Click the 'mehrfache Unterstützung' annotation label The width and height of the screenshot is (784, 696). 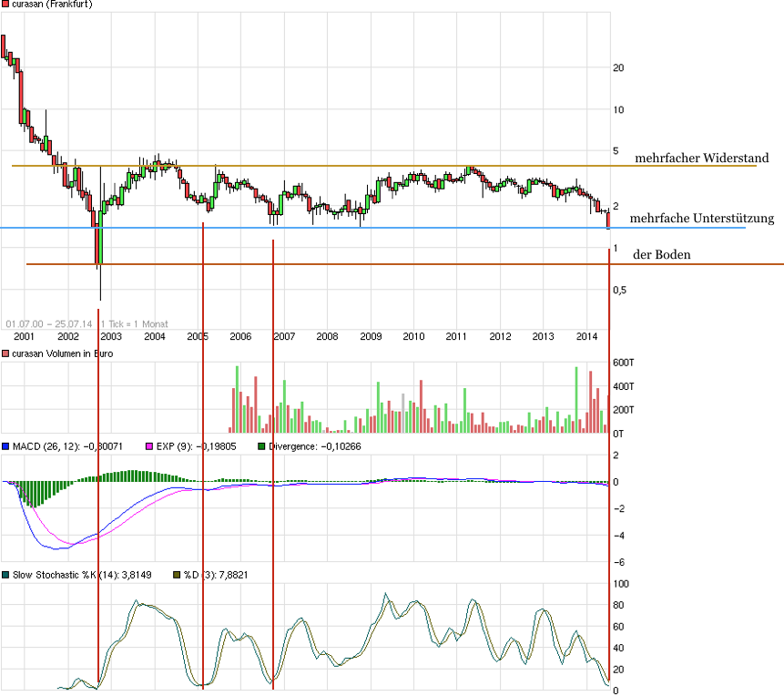pos(701,218)
